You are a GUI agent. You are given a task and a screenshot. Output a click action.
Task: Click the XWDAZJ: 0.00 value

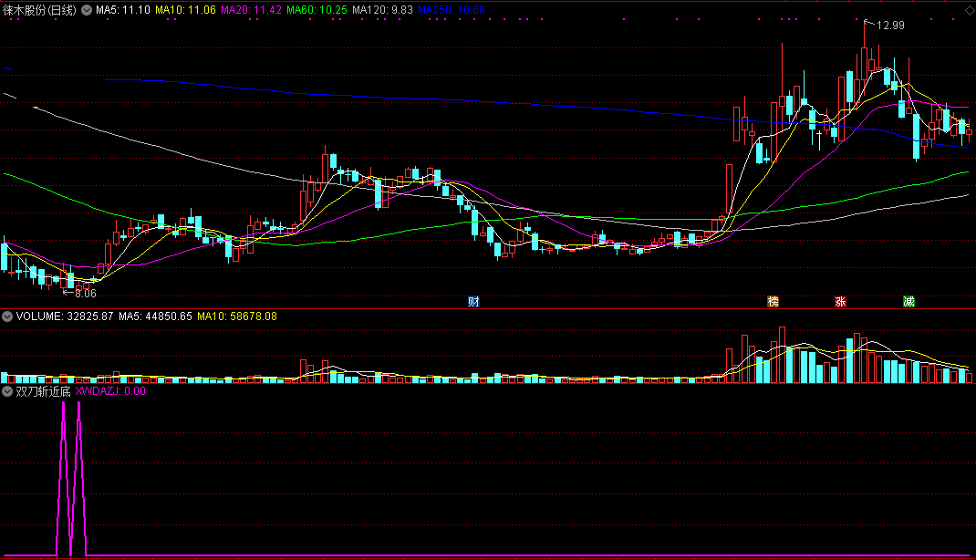pyautogui.click(x=110, y=391)
